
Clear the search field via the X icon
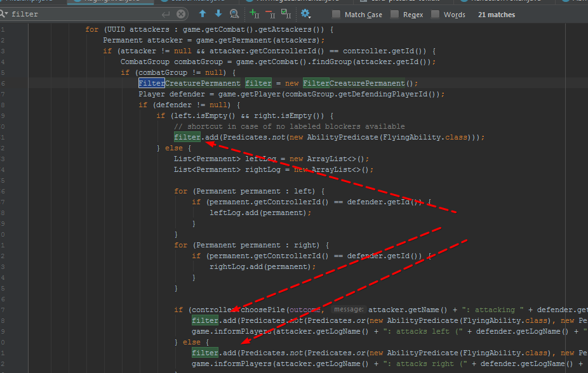(x=181, y=13)
